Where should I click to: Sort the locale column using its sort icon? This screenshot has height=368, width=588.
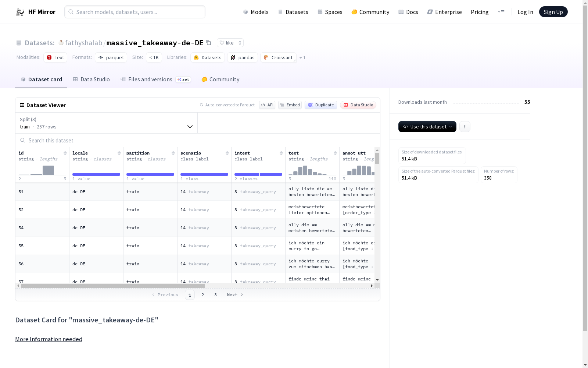(119, 153)
